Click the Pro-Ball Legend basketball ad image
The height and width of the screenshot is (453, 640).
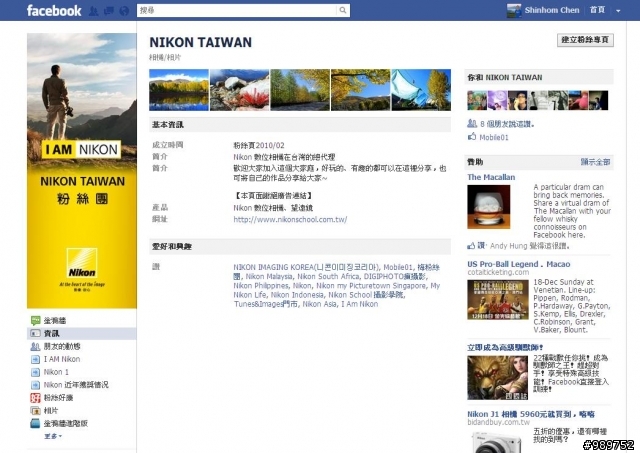498,300
